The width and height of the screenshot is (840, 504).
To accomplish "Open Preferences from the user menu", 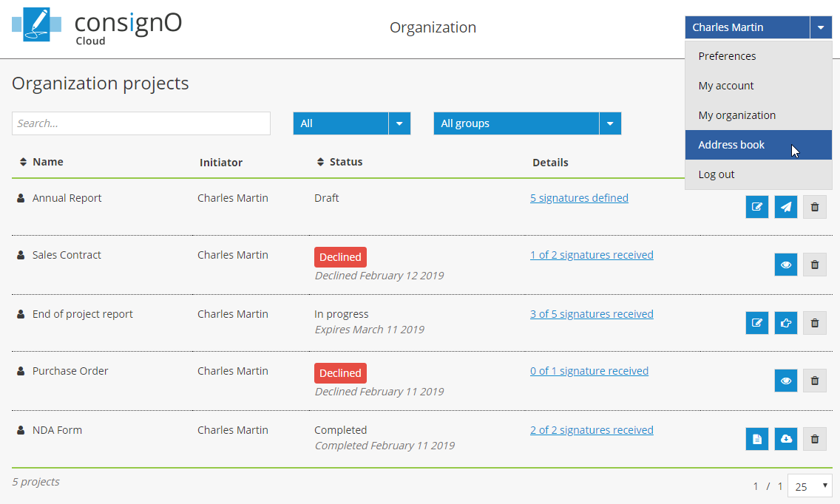I will (x=727, y=56).
